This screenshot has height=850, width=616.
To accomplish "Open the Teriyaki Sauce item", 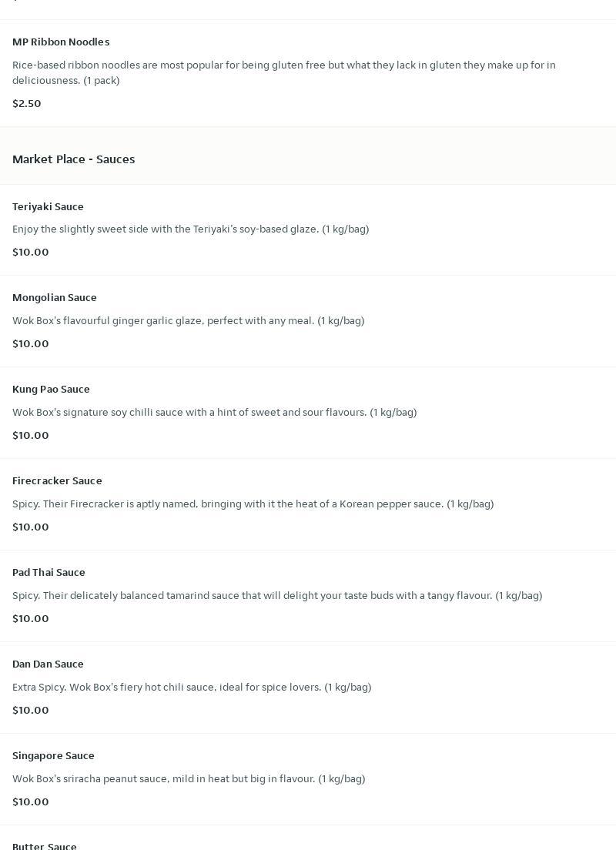I will [48, 206].
